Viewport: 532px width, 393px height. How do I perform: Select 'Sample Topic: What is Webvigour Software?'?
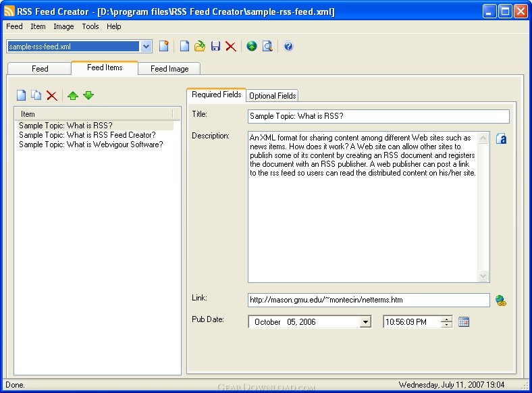pos(91,145)
